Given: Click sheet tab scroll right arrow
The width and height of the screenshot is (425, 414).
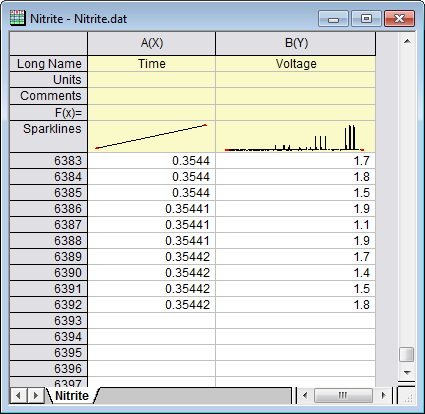Looking at the screenshot, I should [35, 396].
